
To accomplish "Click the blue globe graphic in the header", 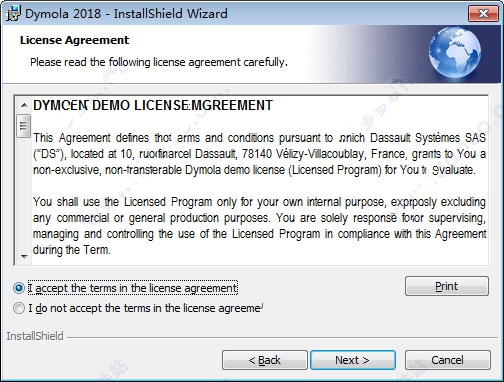I will tap(455, 53).
